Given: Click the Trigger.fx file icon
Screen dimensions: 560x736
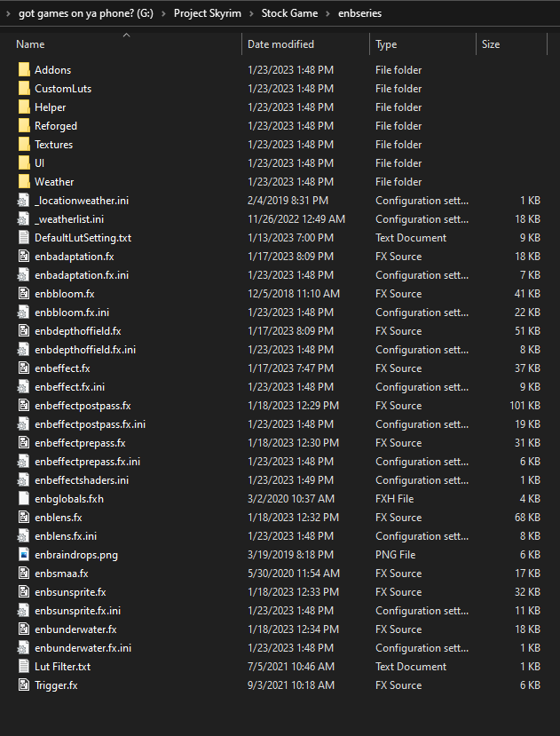Looking at the screenshot, I should click(23, 685).
